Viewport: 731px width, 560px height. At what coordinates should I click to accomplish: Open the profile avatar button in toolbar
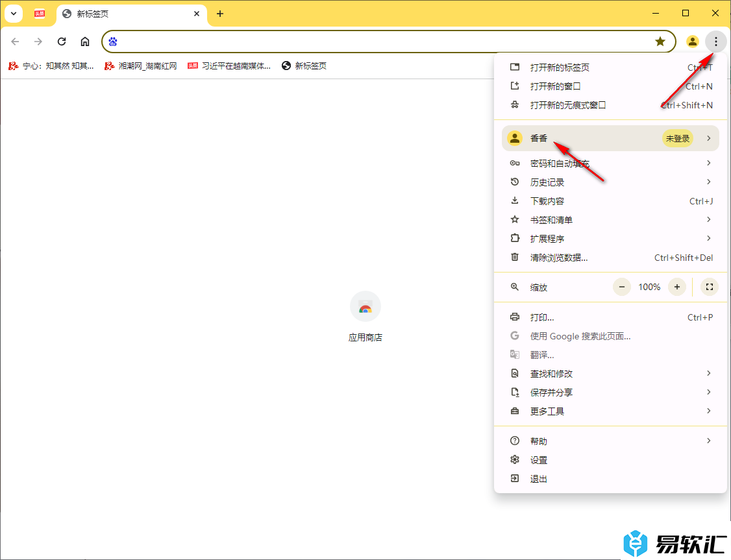pos(692,42)
